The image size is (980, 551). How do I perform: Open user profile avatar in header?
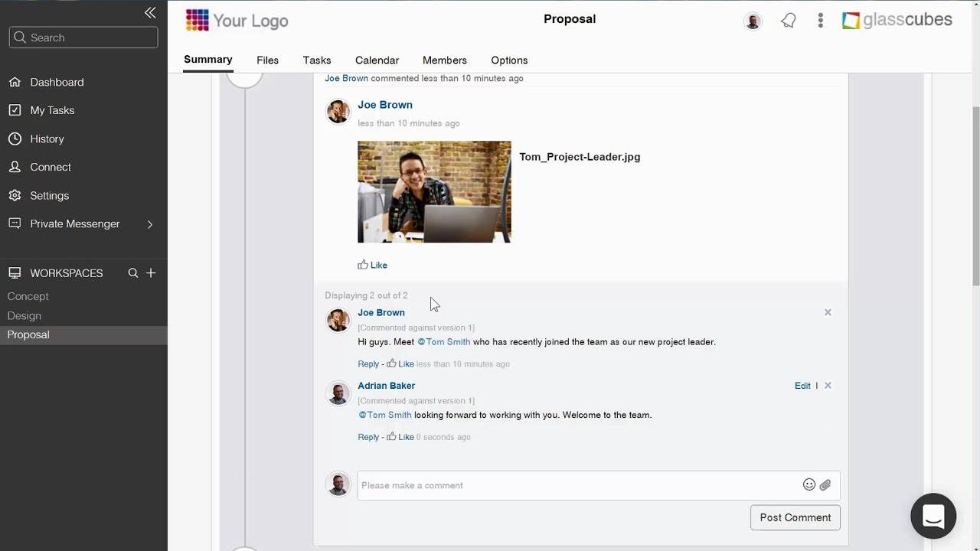(753, 21)
